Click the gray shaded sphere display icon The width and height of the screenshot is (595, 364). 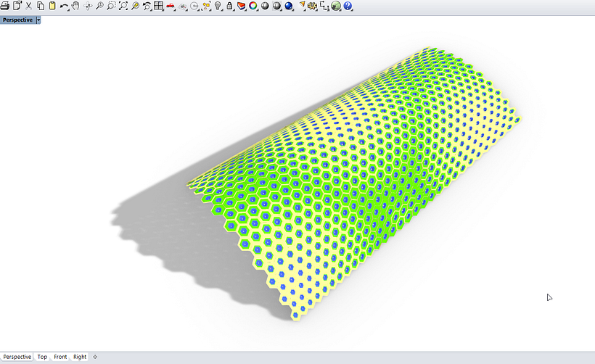[x=265, y=6]
